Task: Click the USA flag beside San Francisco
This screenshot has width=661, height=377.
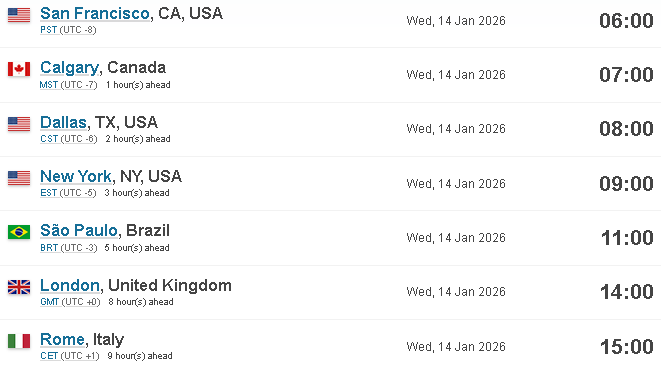Action: point(19,15)
